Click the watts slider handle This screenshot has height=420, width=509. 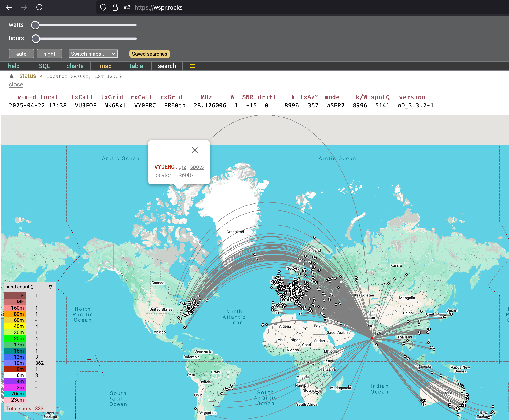tap(35, 25)
